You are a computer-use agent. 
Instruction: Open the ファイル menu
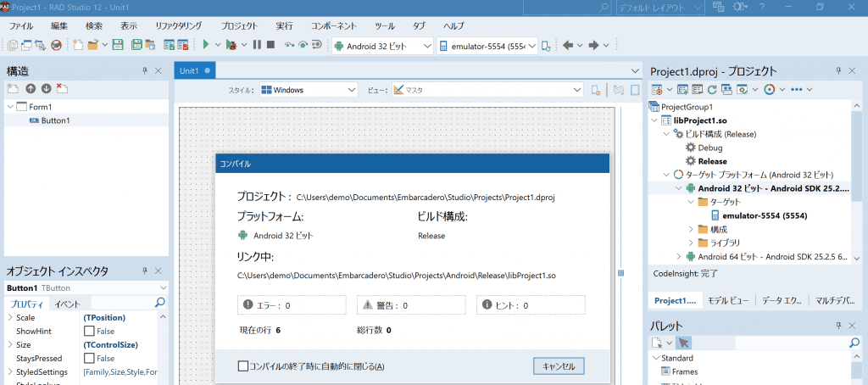21,26
